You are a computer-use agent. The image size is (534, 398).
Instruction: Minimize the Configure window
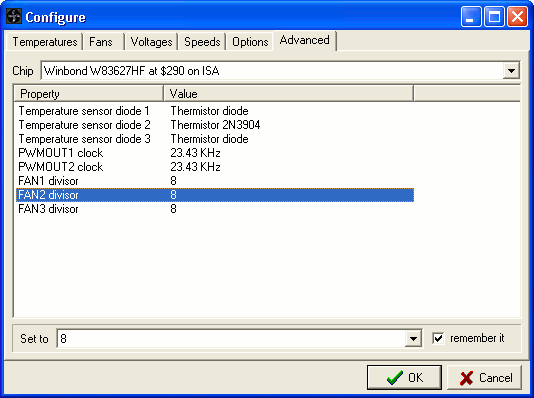[471, 16]
